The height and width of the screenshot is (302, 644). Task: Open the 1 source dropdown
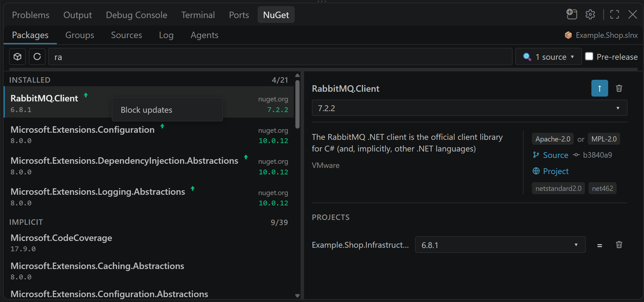[x=548, y=57]
